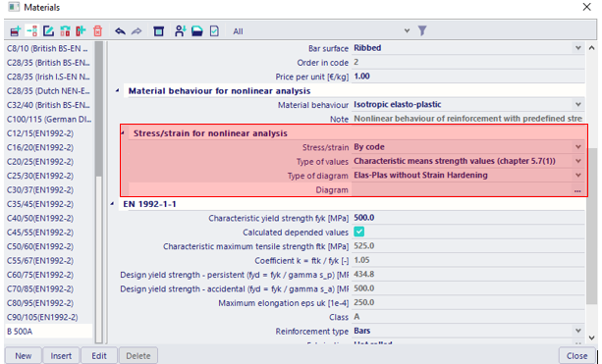Screen dimensions: 602x364
Task: Click the Order in code value field
Action: click(467, 62)
